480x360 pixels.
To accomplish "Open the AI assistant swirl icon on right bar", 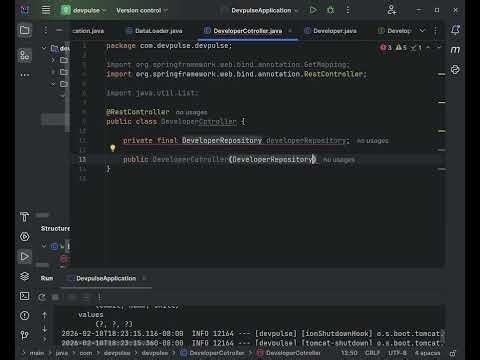I will [455, 69].
